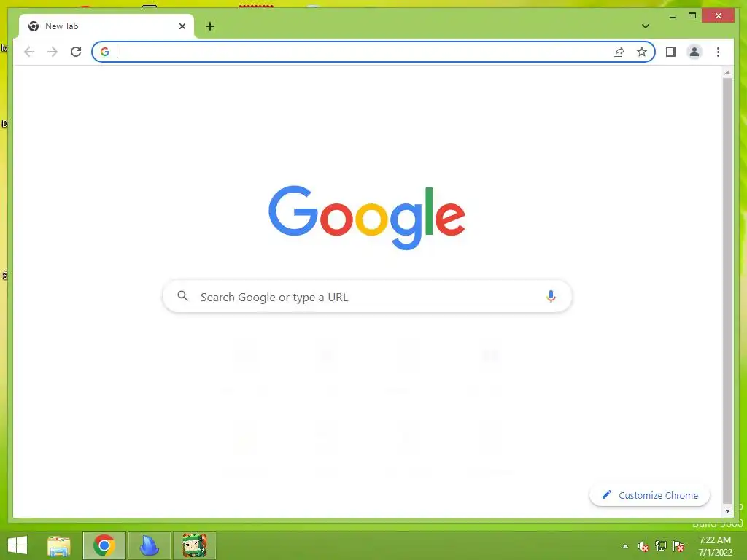The image size is (747, 560).
Task: Open Customize Chrome
Action: point(649,495)
